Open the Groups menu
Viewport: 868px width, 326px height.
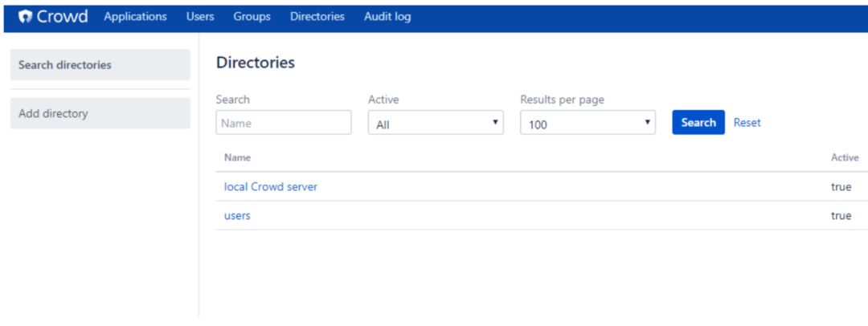[252, 17]
